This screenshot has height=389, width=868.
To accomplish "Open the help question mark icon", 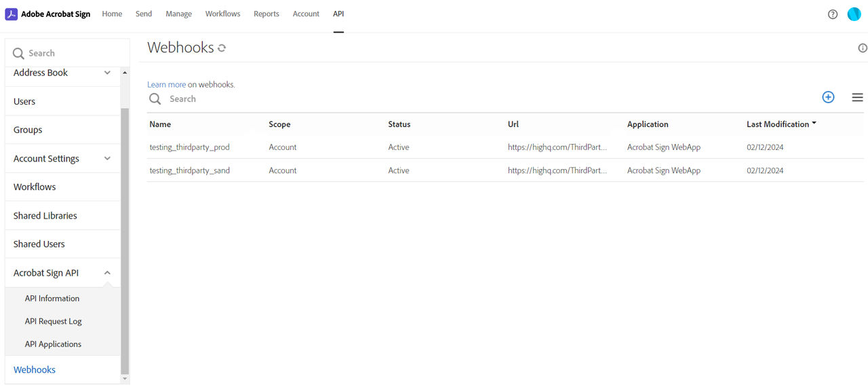I will pyautogui.click(x=833, y=14).
